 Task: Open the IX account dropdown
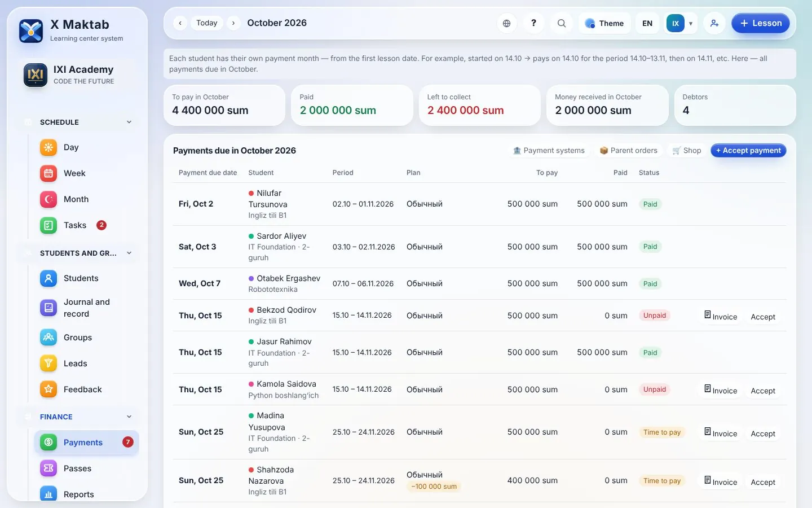coord(681,23)
